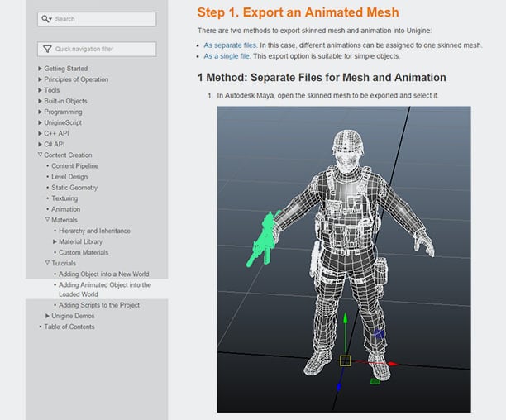Open the Level Design page
The width and height of the screenshot is (506, 420).
(x=69, y=177)
